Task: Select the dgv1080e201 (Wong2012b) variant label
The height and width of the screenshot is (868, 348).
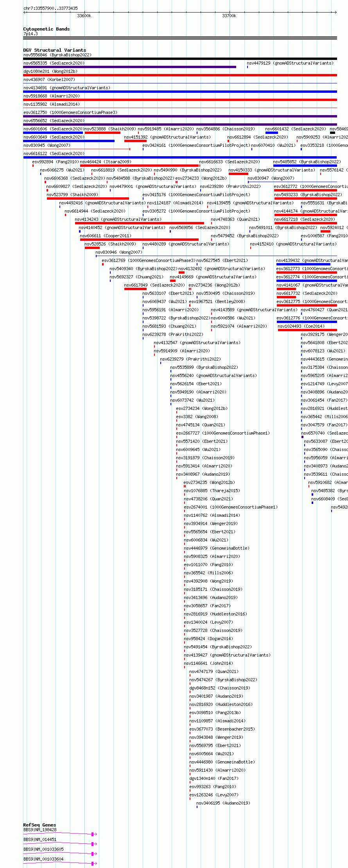Action: click(50, 72)
